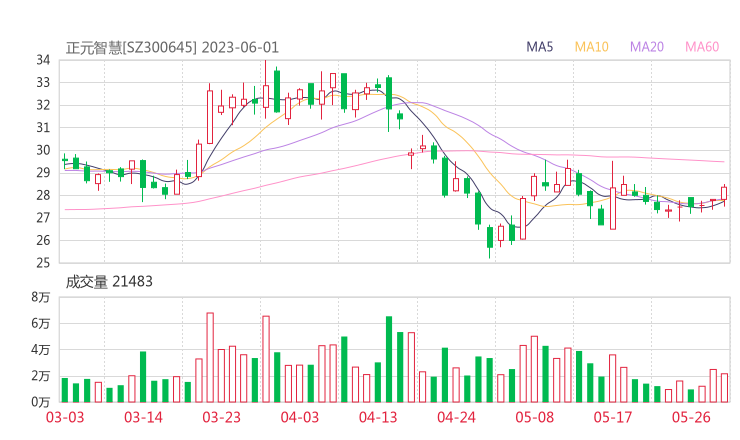Click the 05-17 date label
The height and width of the screenshot is (440, 740).
pyautogui.click(x=613, y=417)
